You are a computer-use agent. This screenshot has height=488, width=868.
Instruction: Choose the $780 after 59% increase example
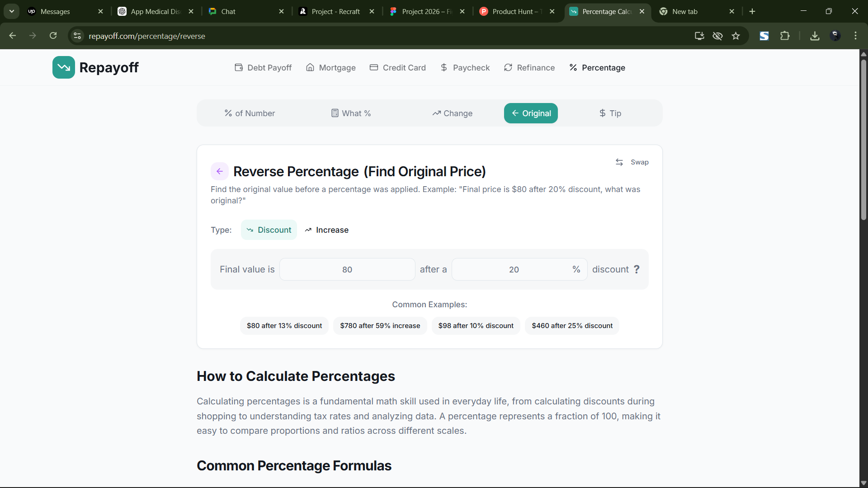pyautogui.click(x=380, y=326)
